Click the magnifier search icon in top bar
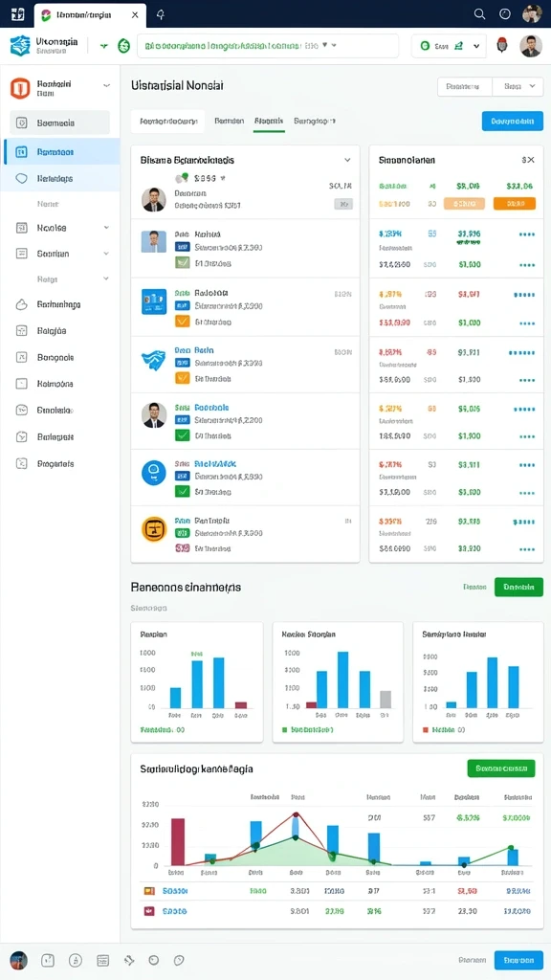This screenshot has width=551, height=980. (479, 13)
